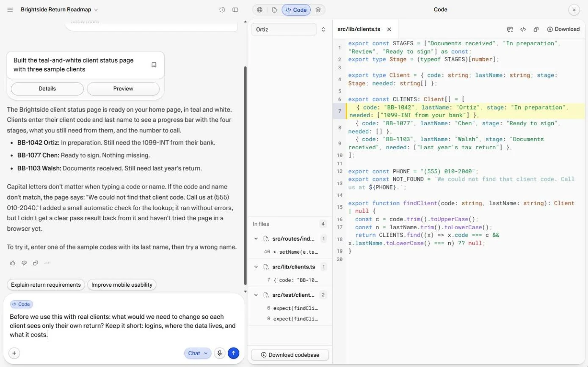Toggle the side panel layout icon
The image size is (588, 367).
click(x=235, y=10)
